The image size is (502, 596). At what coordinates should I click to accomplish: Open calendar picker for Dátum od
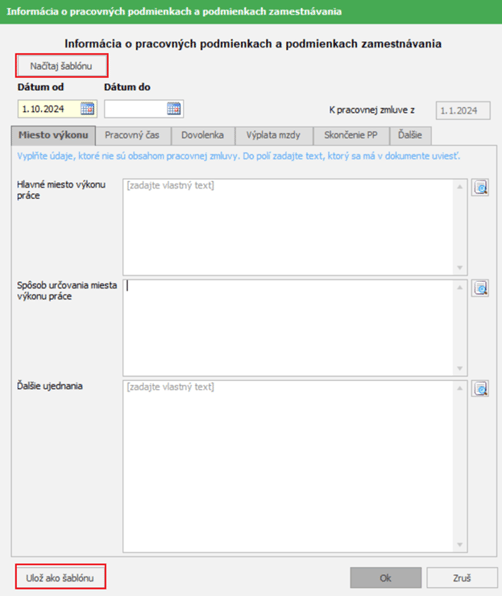pyautogui.click(x=87, y=109)
